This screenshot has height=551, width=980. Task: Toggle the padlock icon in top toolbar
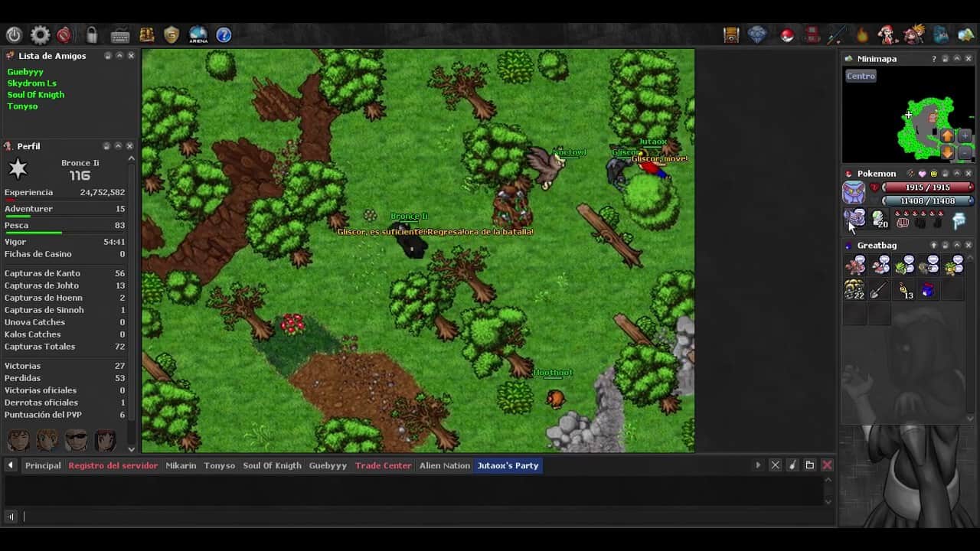click(x=92, y=34)
